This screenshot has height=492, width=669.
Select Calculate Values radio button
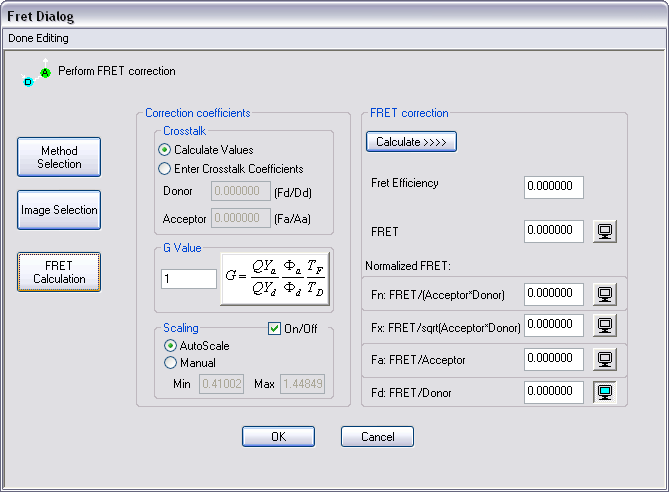pyautogui.click(x=165, y=149)
